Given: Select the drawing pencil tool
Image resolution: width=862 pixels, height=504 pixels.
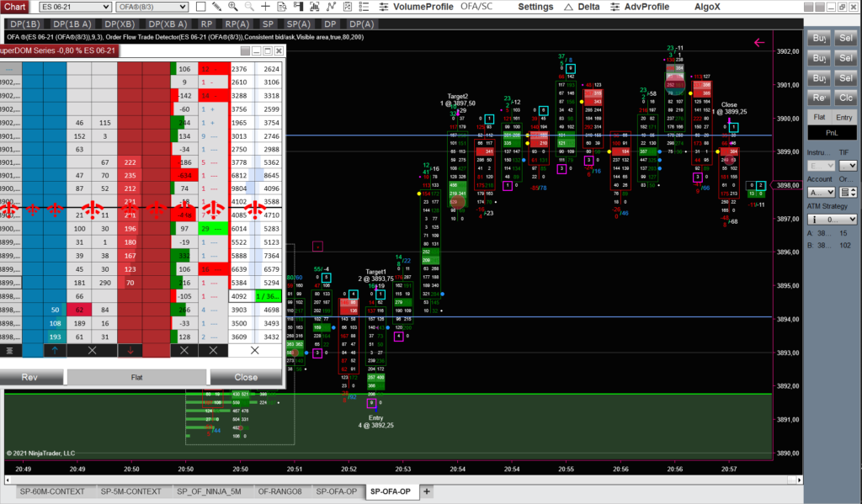Looking at the screenshot, I should click(x=216, y=7).
